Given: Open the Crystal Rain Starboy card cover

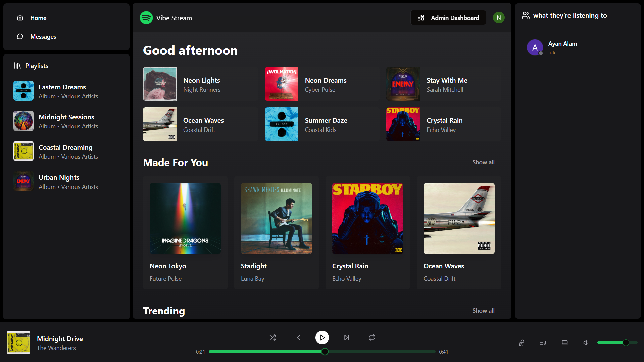Looking at the screenshot, I should coord(368,218).
